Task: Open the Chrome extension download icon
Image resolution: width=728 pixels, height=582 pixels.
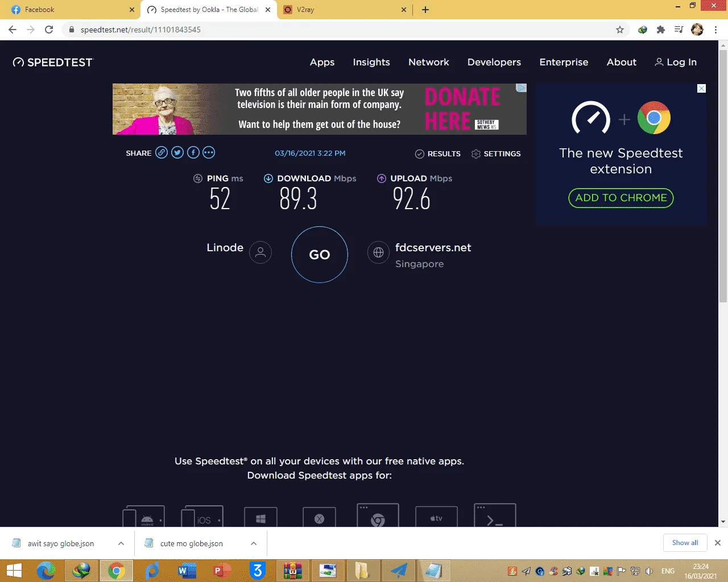Action: (x=378, y=515)
